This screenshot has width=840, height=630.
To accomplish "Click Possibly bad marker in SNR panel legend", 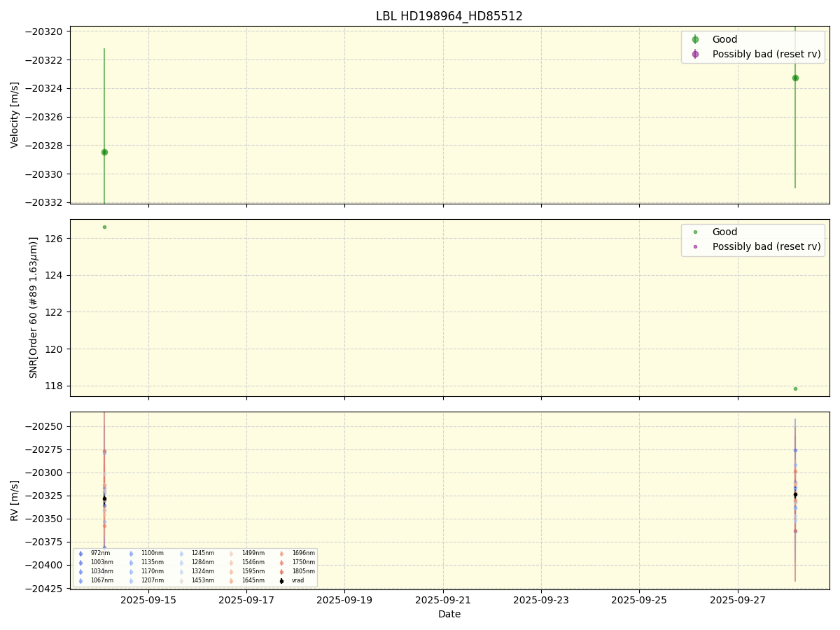I will click(x=695, y=246).
